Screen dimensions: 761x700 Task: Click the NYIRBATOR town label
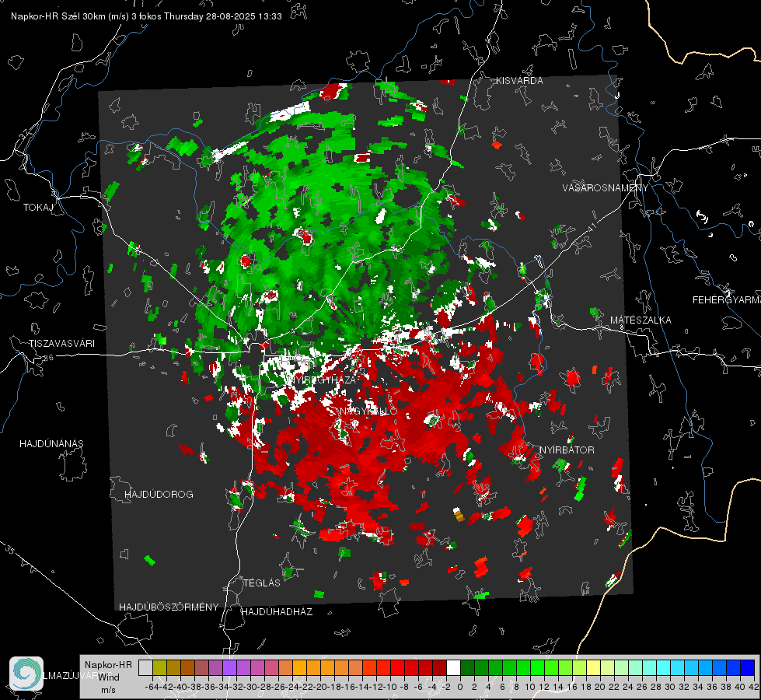tap(567, 450)
